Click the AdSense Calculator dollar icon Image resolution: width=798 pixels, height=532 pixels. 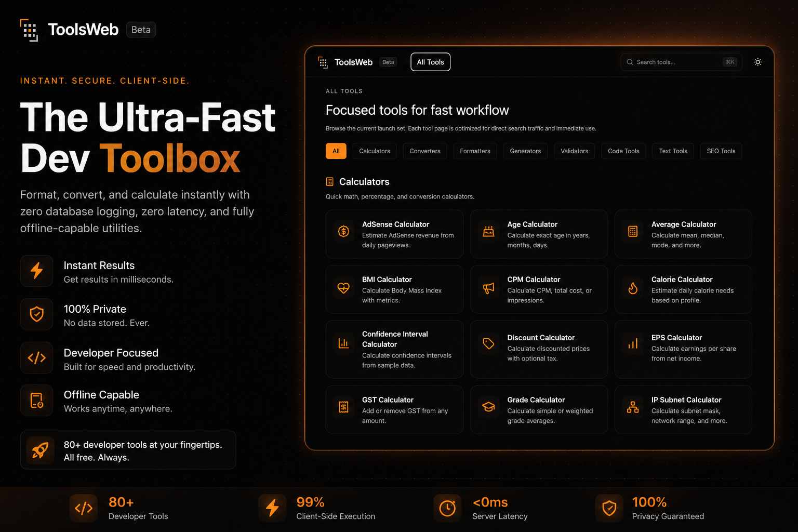click(x=343, y=231)
